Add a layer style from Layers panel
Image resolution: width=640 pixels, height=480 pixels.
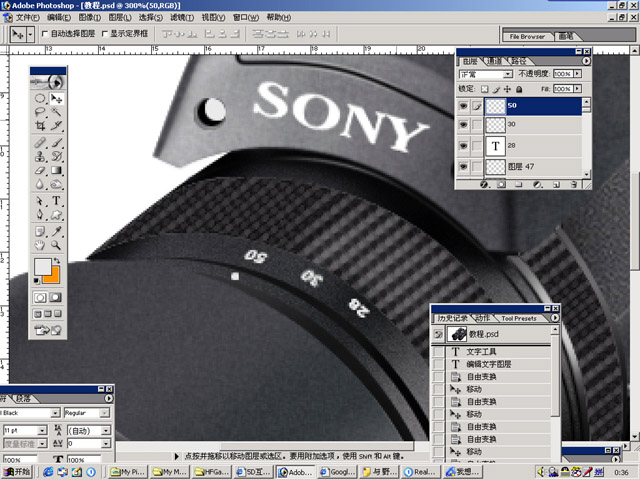[484, 184]
